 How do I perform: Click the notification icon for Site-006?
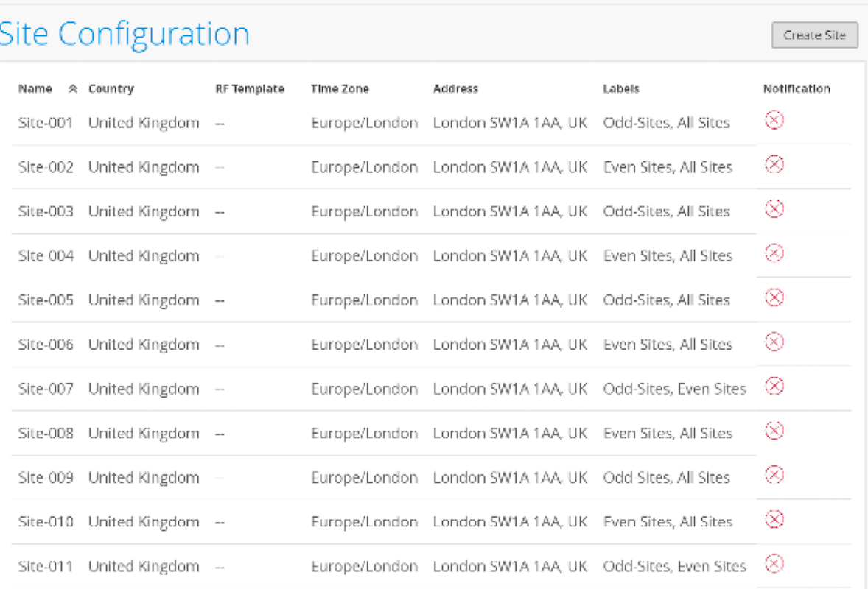[774, 342]
